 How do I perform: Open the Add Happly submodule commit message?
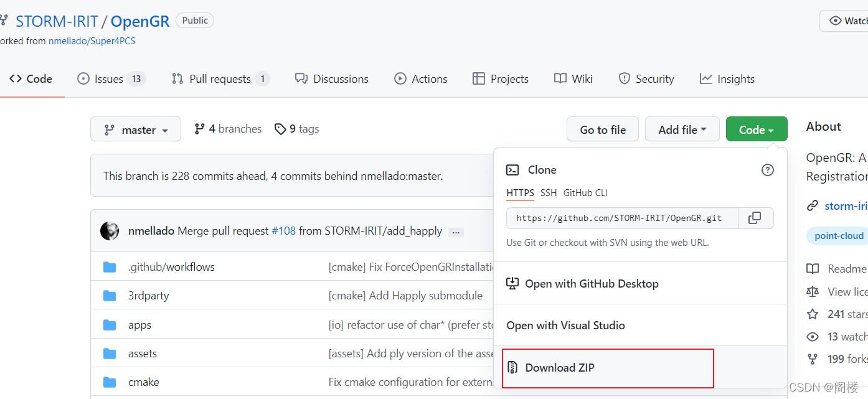tap(405, 296)
